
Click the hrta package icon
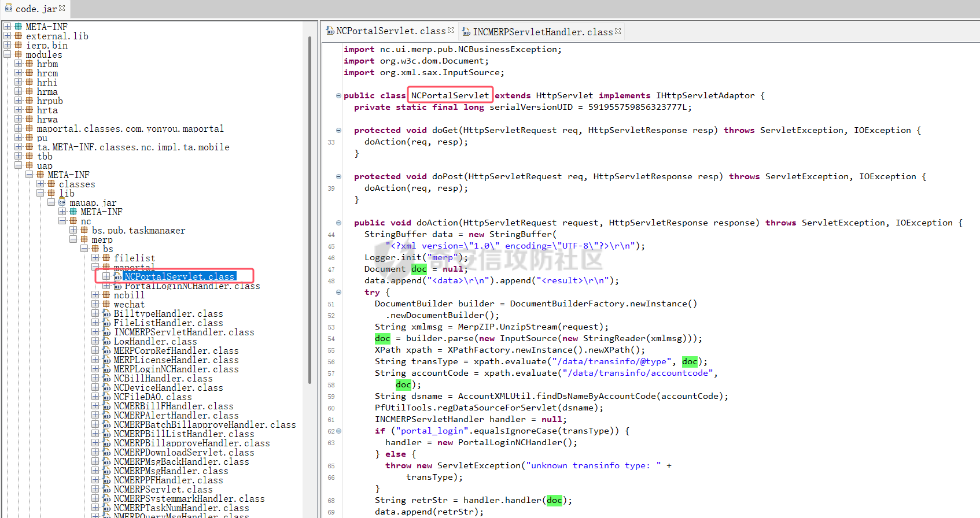[29, 110]
